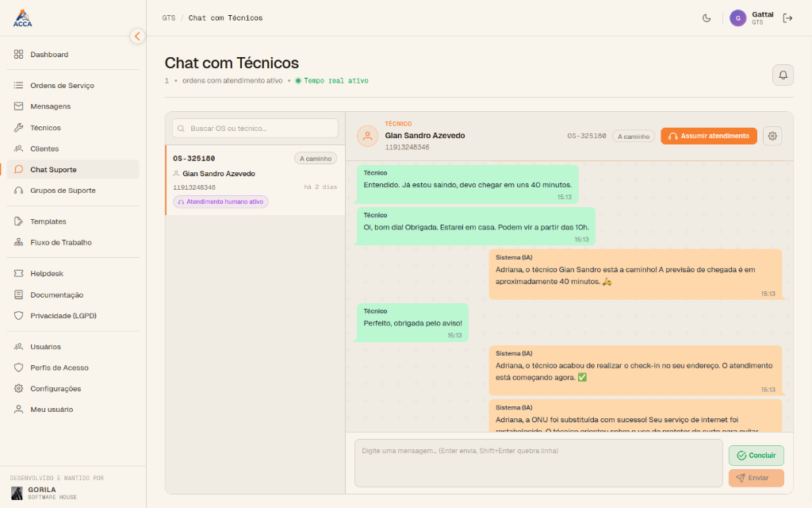The image size is (812, 508).
Task: Click the Meu usuário person icon
Action: [19, 409]
